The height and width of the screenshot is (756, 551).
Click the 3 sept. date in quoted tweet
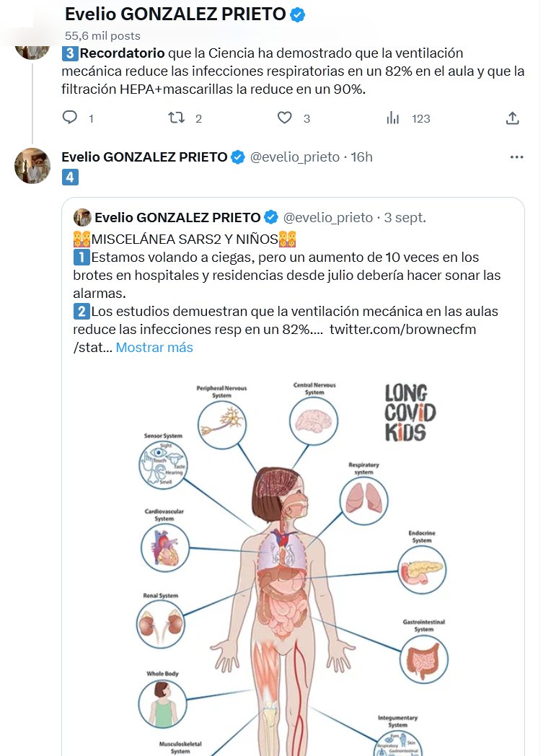point(405,217)
